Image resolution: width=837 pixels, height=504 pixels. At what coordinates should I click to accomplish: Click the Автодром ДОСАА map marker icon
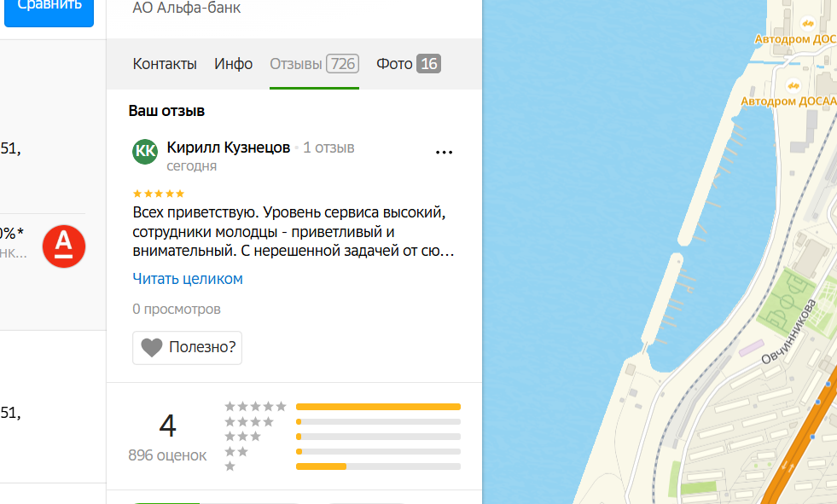pos(793,86)
